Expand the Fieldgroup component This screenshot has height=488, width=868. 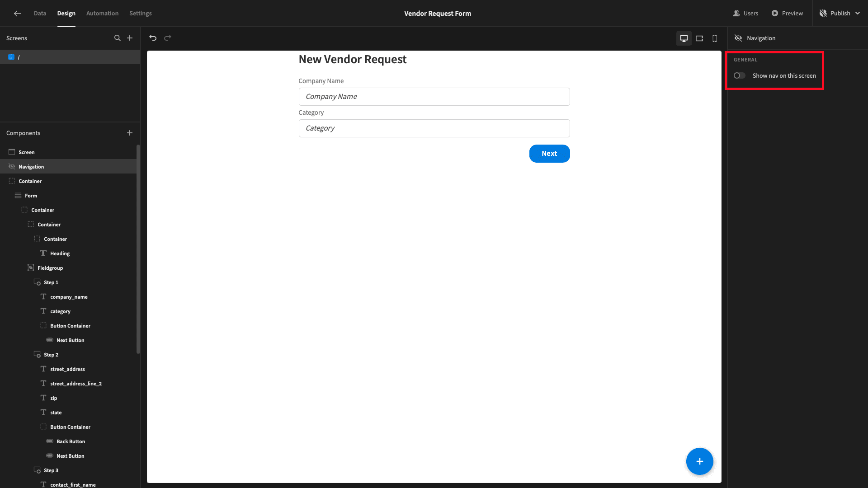pyautogui.click(x=30, y=267)
